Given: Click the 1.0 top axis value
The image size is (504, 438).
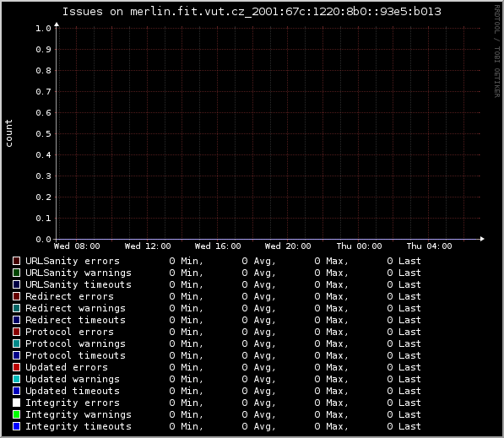Looking at the screenshot, I should point(43,29).
